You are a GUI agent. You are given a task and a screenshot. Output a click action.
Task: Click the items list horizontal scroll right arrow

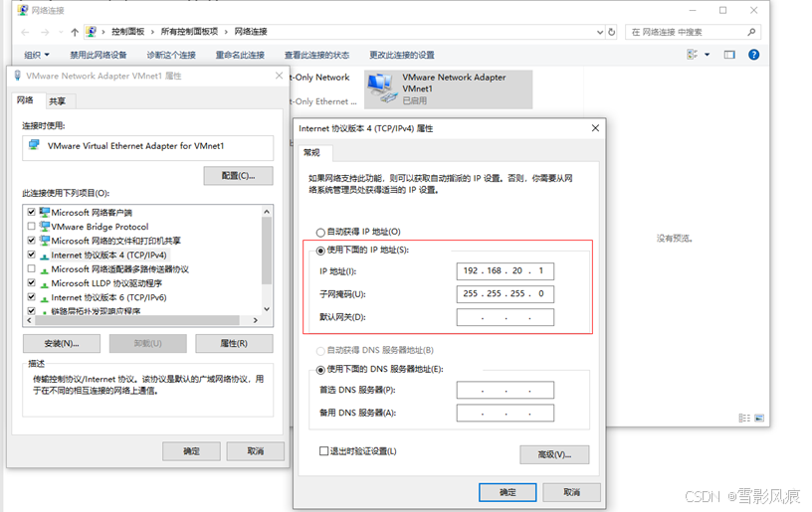click(256, 321)
